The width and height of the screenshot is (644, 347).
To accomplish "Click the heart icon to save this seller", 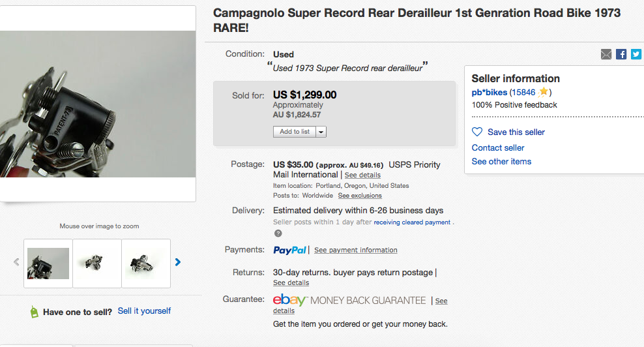I will tap(477, 132).
